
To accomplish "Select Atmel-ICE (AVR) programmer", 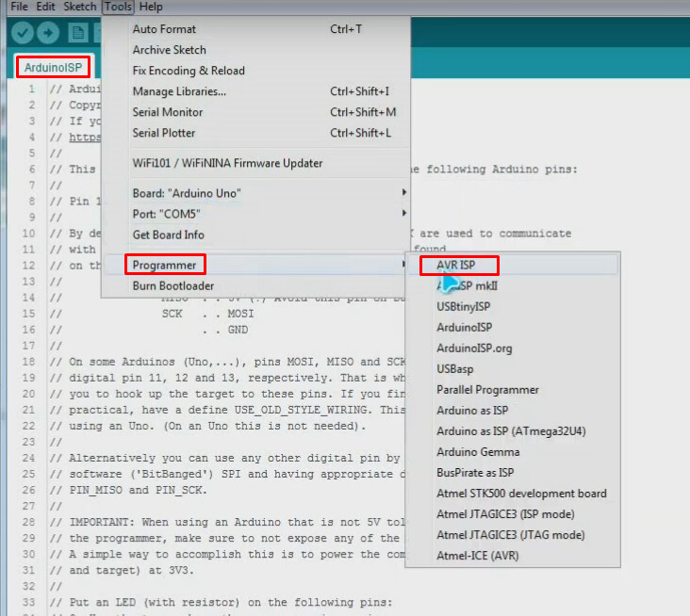I will (x=513, y=556).
